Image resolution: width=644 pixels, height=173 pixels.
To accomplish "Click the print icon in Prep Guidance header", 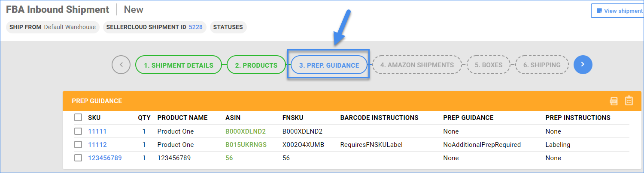I will tap(614, 101).
